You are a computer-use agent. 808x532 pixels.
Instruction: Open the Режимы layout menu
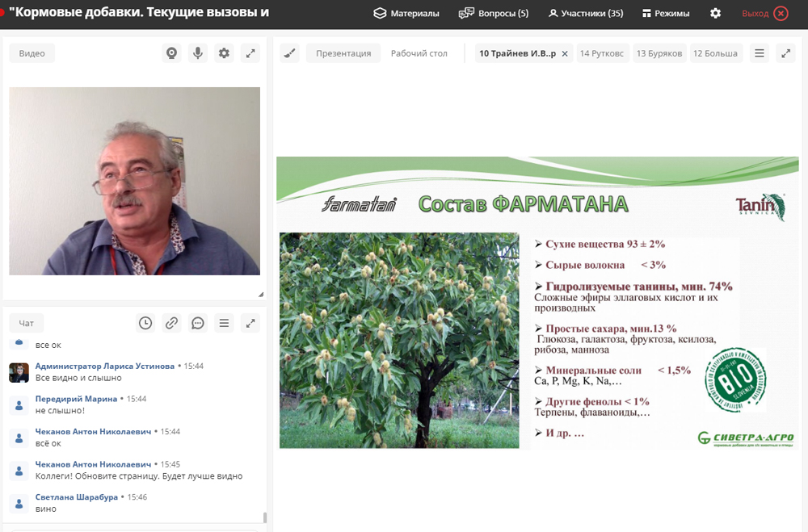(x=666, y=14)
